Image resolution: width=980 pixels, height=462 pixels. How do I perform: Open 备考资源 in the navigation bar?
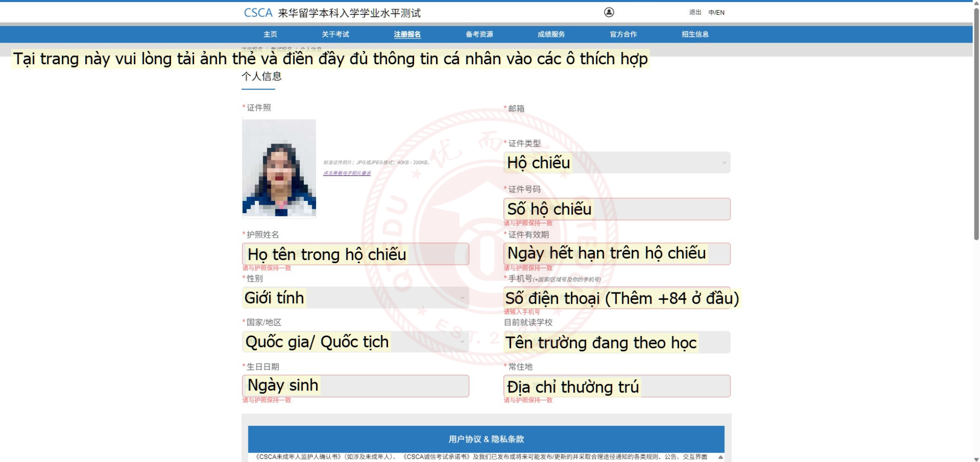point(479,34)
